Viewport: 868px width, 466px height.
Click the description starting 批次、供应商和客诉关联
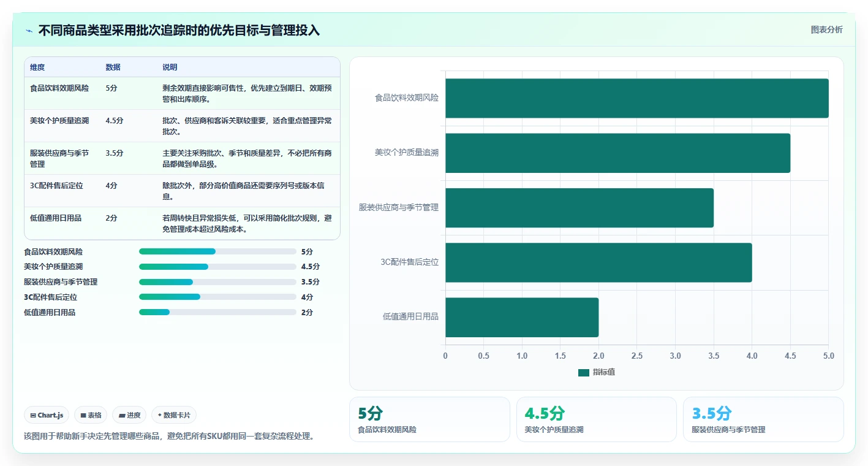pyautogui.click(x=247, y=126)
